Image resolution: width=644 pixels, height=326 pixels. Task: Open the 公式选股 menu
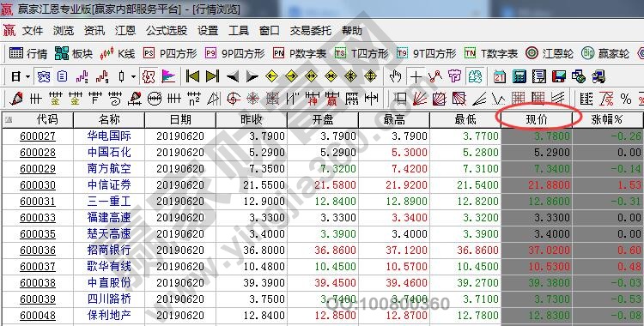click(x=167, y=30)
